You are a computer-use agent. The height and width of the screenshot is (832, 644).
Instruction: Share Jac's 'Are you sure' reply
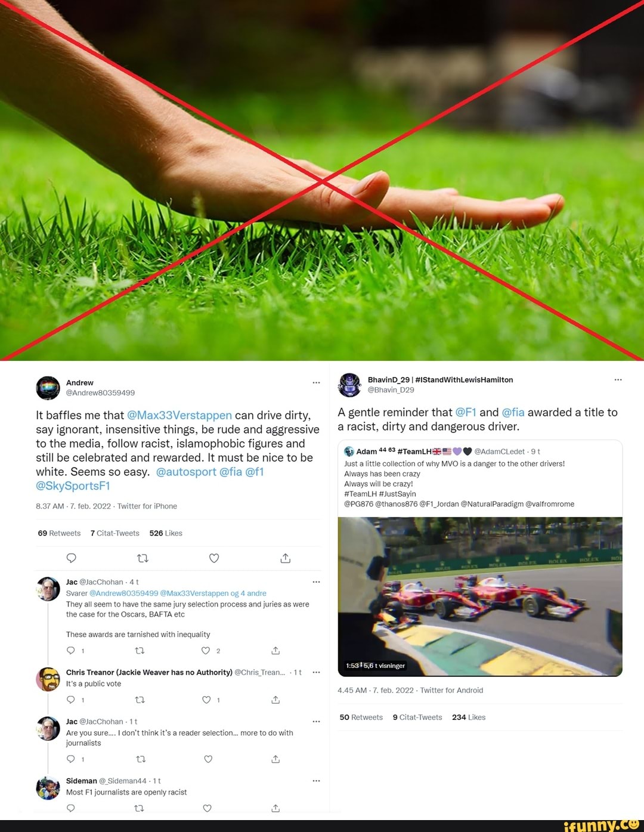tap(275, 759)
